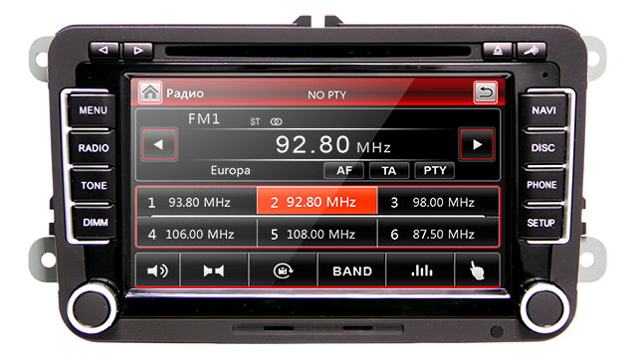Click the left rotary knob
The height and width of the screenshot is (364, 637).
[93, 307]
